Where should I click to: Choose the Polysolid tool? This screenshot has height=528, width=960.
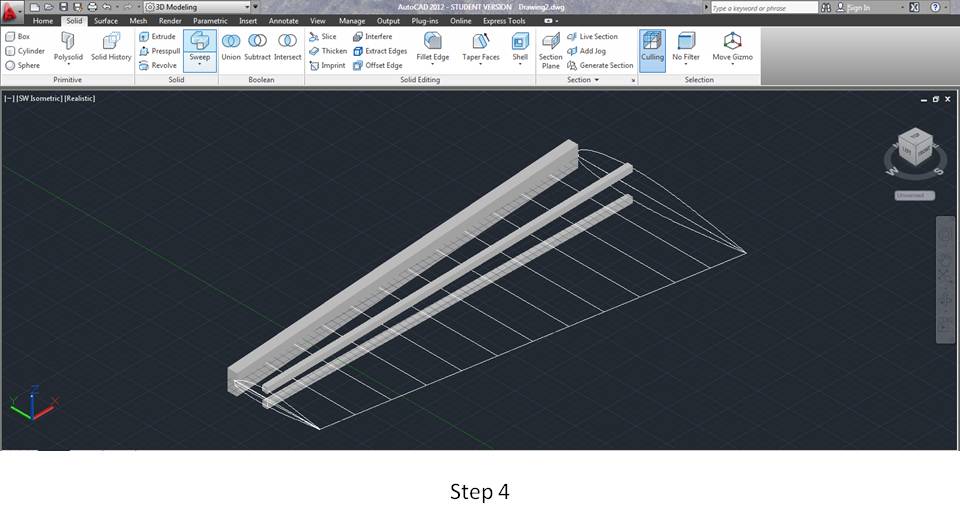tap(68, 47)
